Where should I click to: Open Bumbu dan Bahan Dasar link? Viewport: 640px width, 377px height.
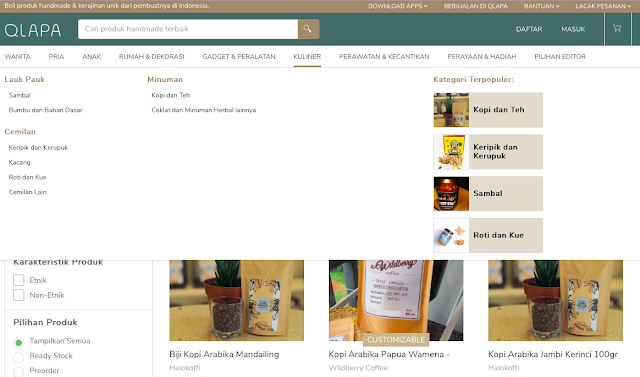(x=45, y=110)
